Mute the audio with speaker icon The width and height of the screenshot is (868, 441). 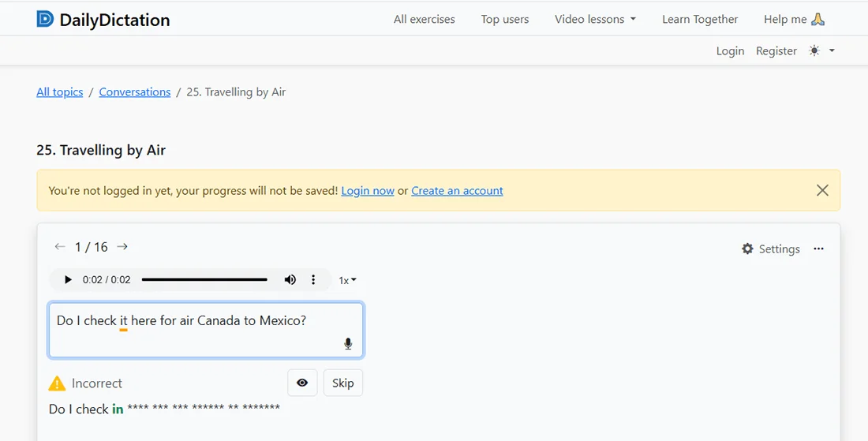coord(290,280)
